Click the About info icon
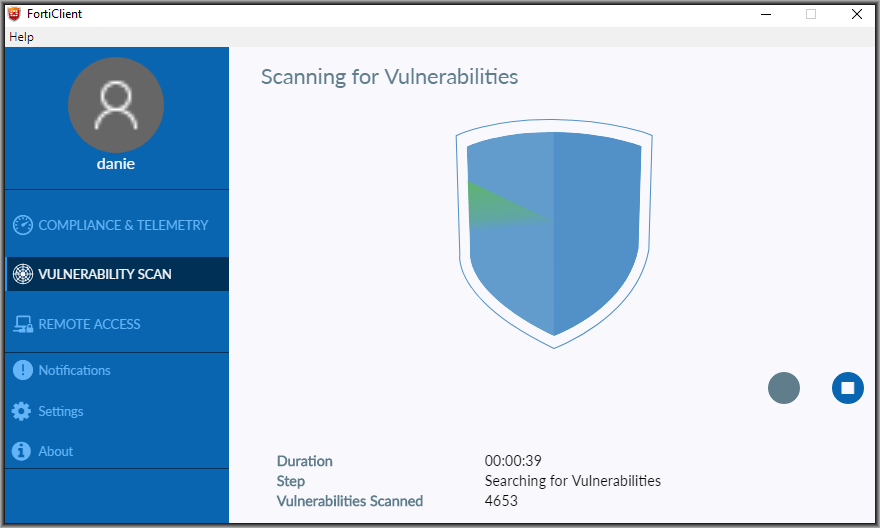880x528 pixels. click(x=21, y=451)
